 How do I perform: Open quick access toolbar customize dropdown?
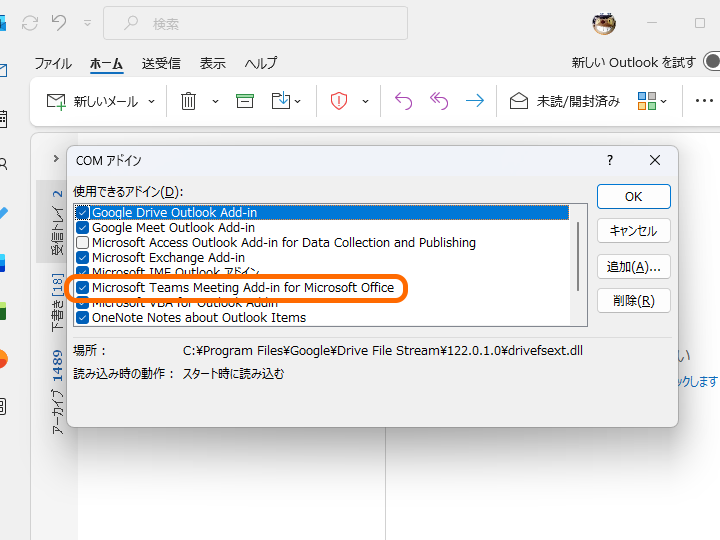coord(87,23)
